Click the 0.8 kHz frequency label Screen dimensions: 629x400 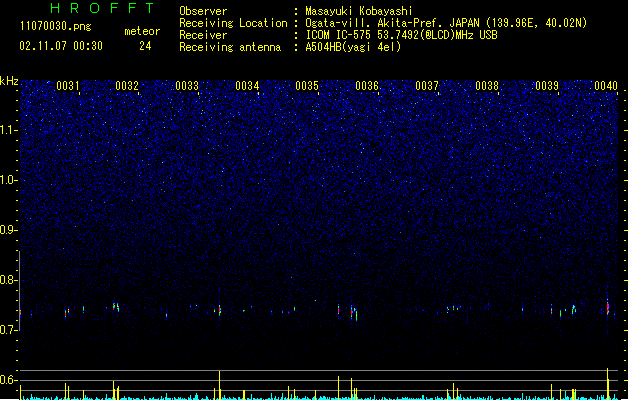click(x=9, y=280)
